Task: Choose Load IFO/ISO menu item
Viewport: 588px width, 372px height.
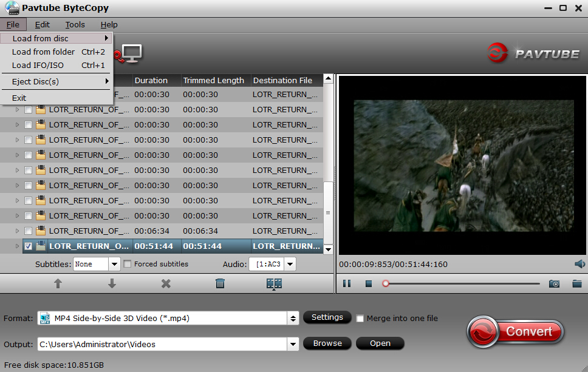Action: 56,65
